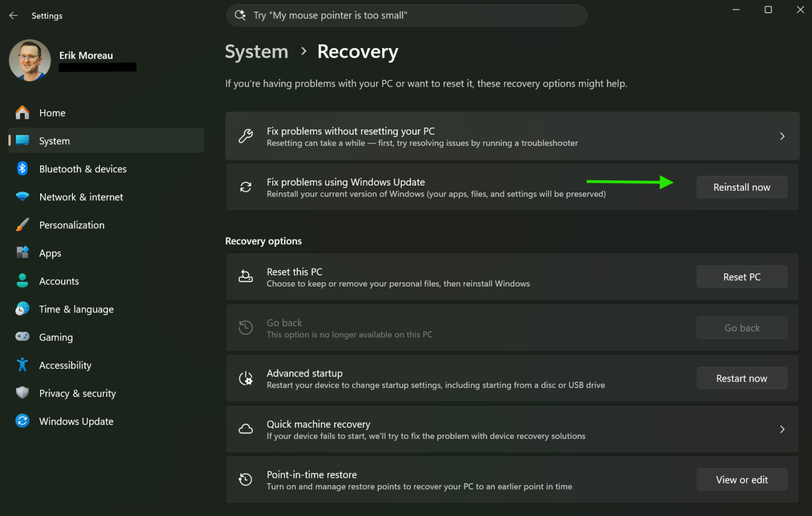Click the Point-in-time restore clock icon
Viewport: 812px width, 516px height.
[246, 480]
